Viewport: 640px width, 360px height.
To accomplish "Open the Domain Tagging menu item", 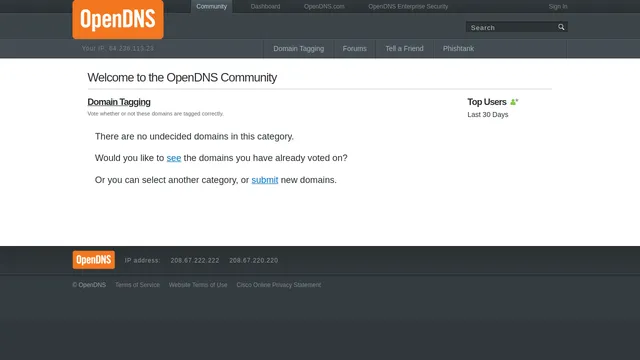I will tap(299, 49).
